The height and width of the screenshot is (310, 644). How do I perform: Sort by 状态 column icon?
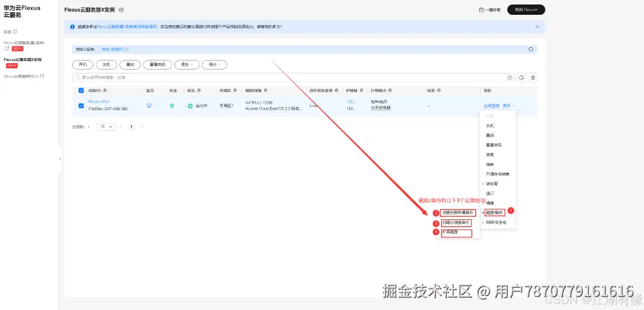[x=199, y=90]
